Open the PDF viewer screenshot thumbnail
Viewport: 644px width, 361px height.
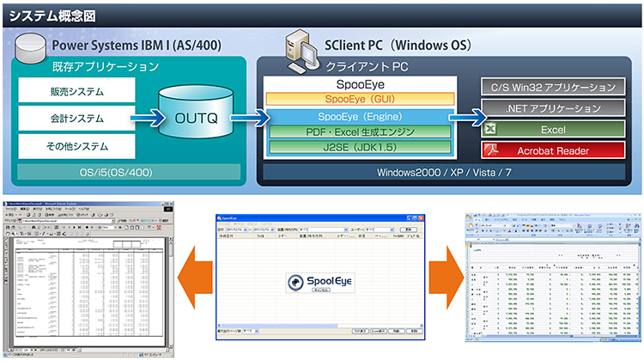tap(88, 279)
